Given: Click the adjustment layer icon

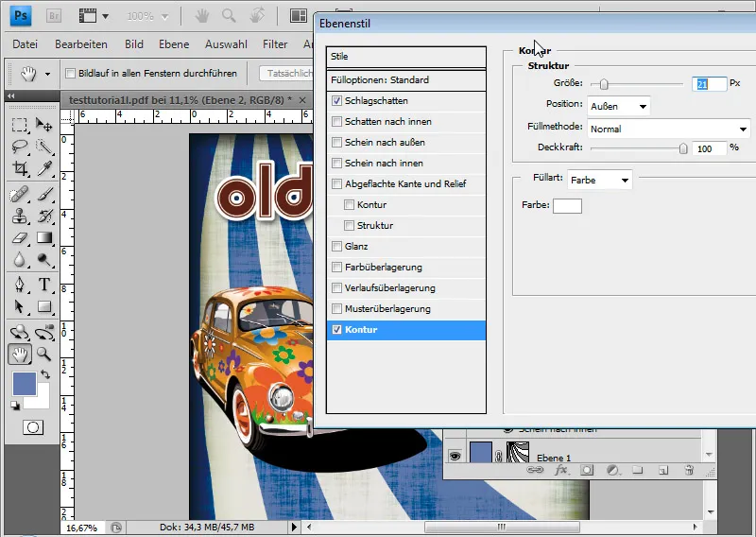Looking at the screenshot, I should click(612, 470).
